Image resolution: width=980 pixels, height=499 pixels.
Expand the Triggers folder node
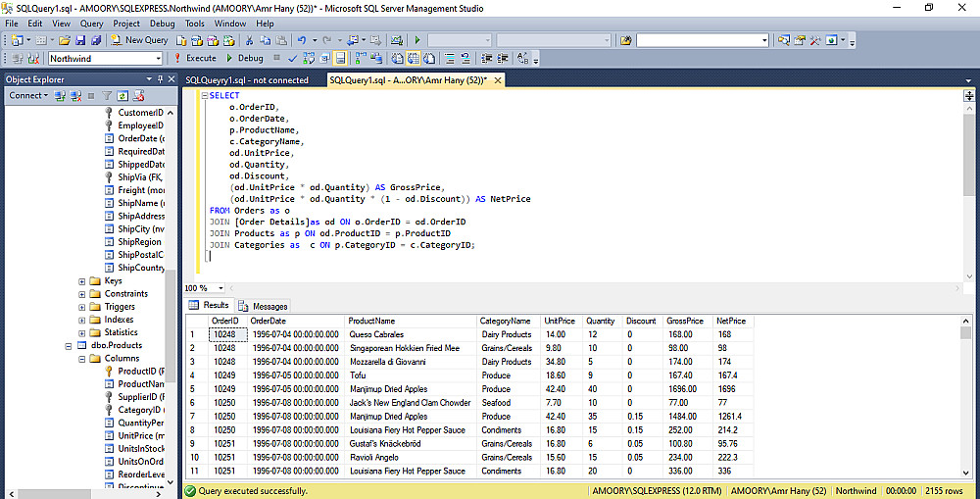(82, 307)
